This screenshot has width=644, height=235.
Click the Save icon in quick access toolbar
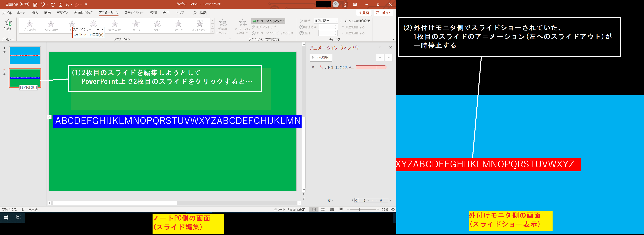pyautogui.click(x=35, y=5)
